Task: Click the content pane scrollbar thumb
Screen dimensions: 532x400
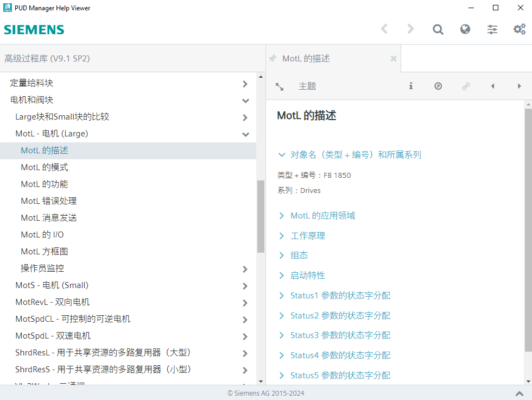Action: (528, 230)
